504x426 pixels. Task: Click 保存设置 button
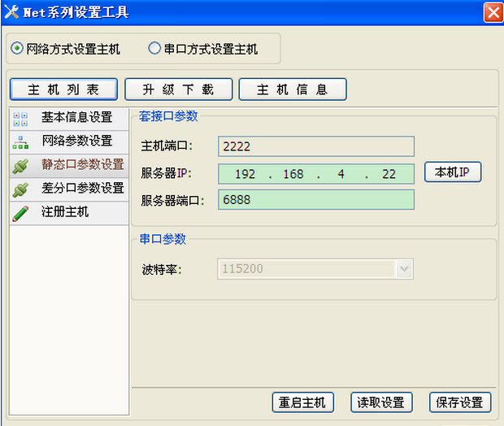pos(460,402)
